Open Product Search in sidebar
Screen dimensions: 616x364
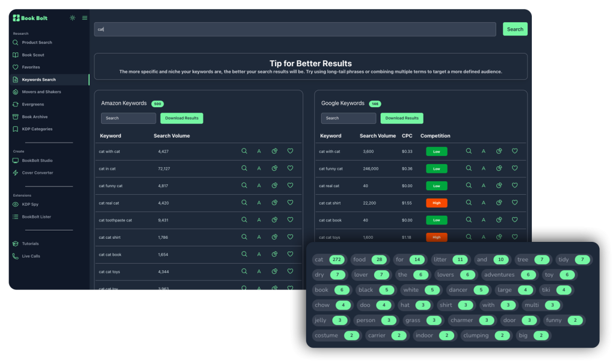click(x=37, y=43)
